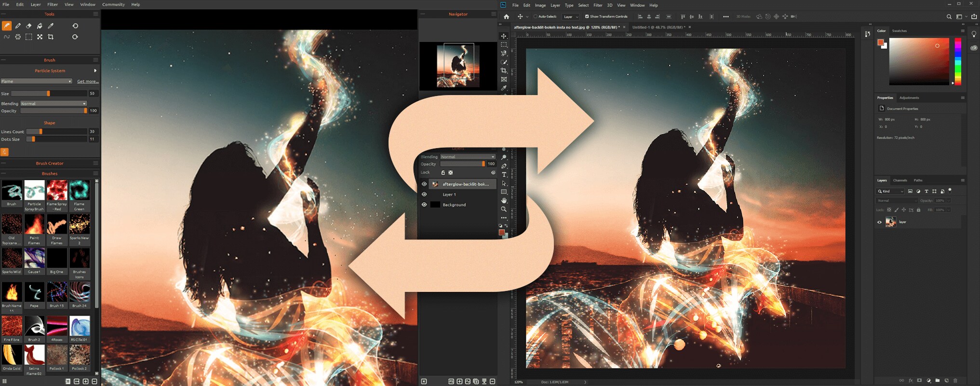Click the Brush Creator panel header
The image size is (980, 386).
[x=50, y=163]
